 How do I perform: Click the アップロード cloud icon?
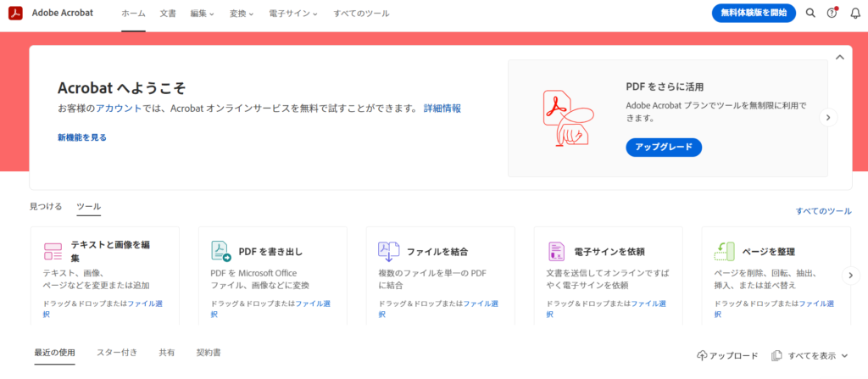[702, 355]
